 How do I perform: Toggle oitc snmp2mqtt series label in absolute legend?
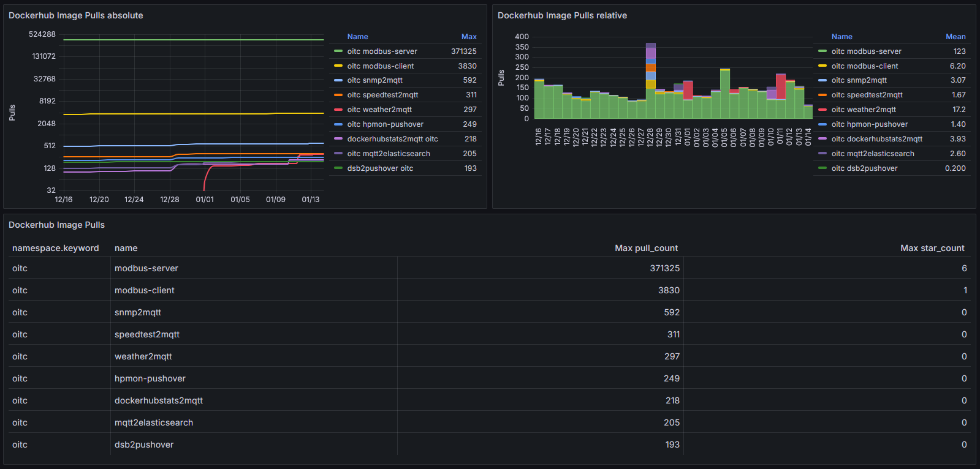pos(374,80)
